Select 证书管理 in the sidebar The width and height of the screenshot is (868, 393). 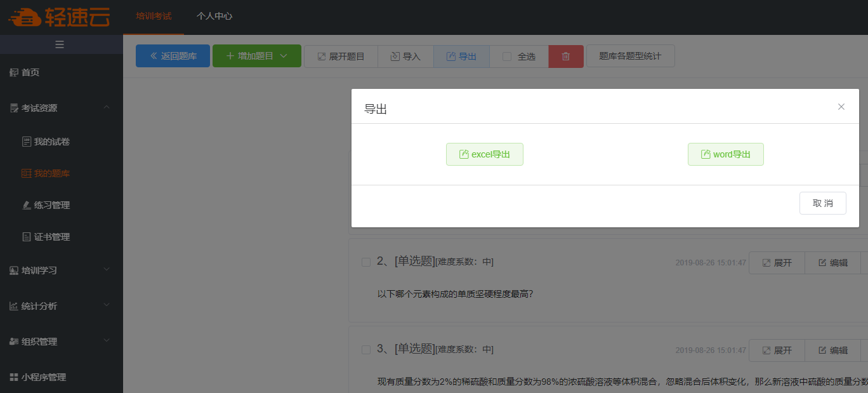pyautogui.click(x=51, y=237)
